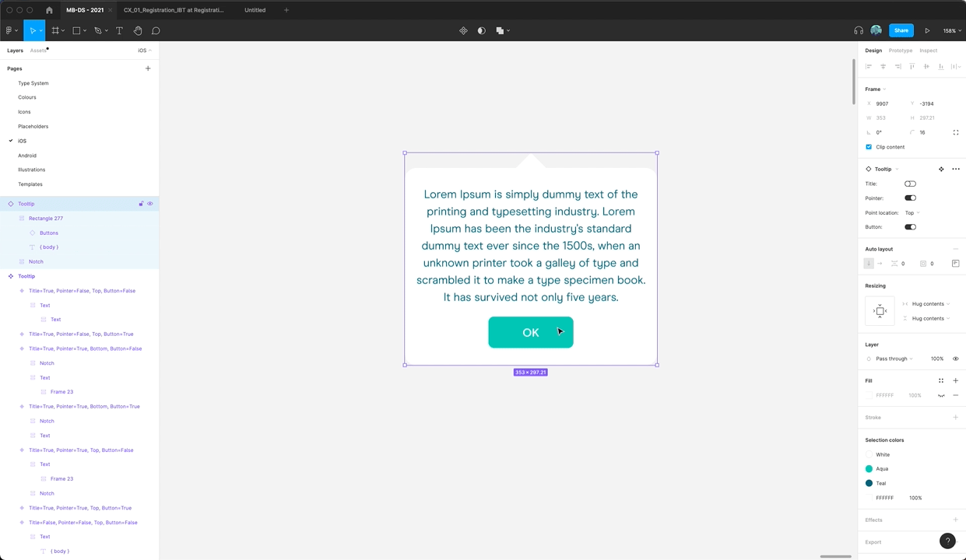Viewport: 966px width, 560px height.
Task: Select the Text tool in the toolbar
Action: tap(119, 31)
